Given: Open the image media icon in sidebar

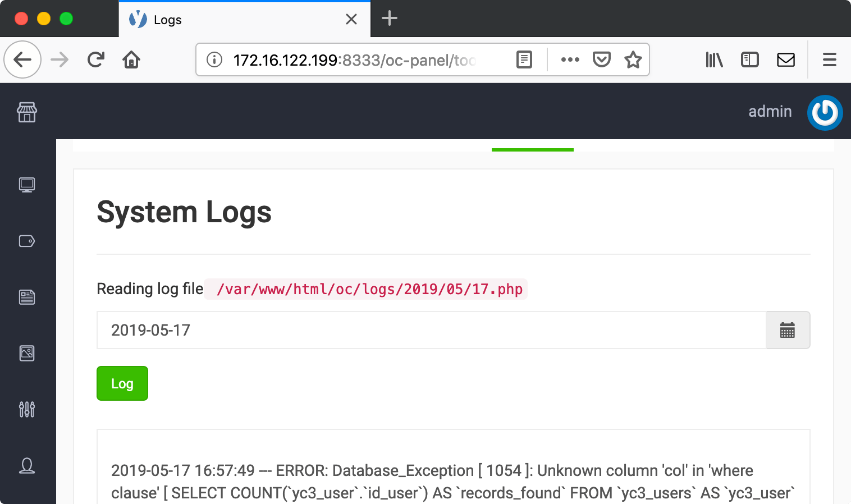Looking at the screenshot, I should click(27, 353).
